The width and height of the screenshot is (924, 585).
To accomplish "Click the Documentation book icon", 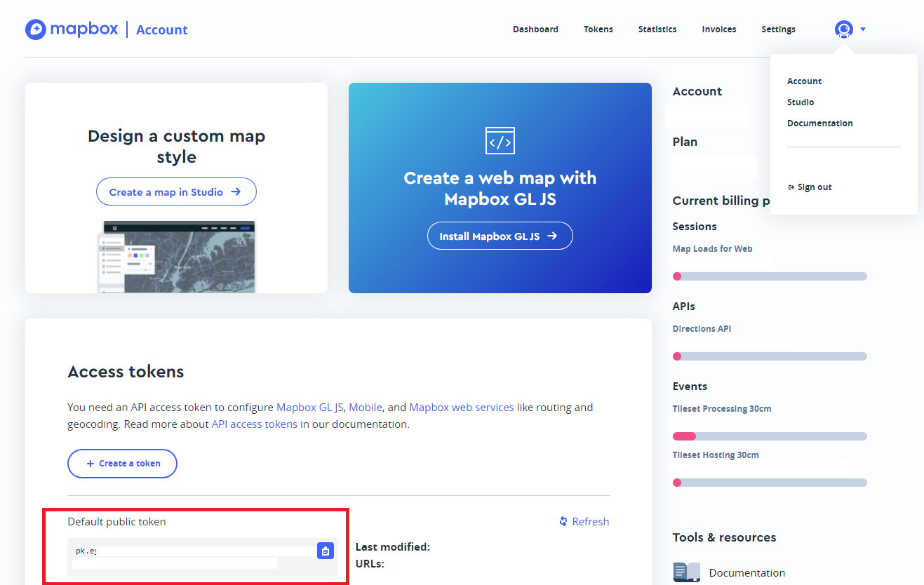I will pos(687,572).
